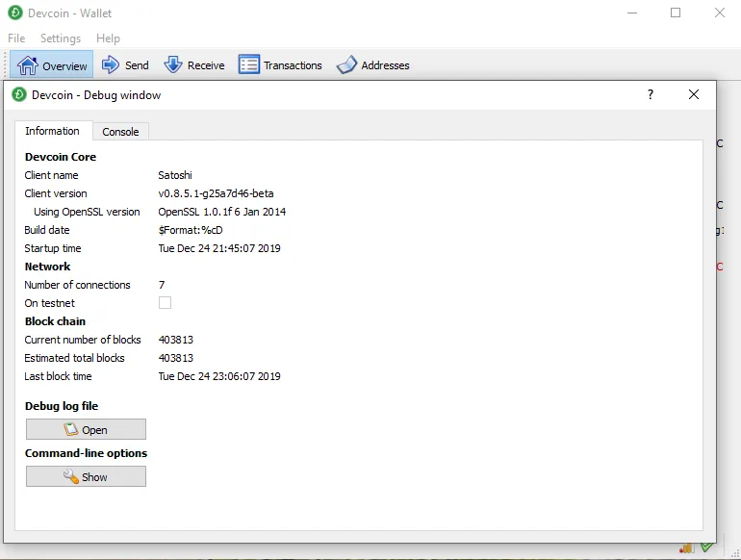Maximize the Devcoin Wallet window

tap(676, 13)
